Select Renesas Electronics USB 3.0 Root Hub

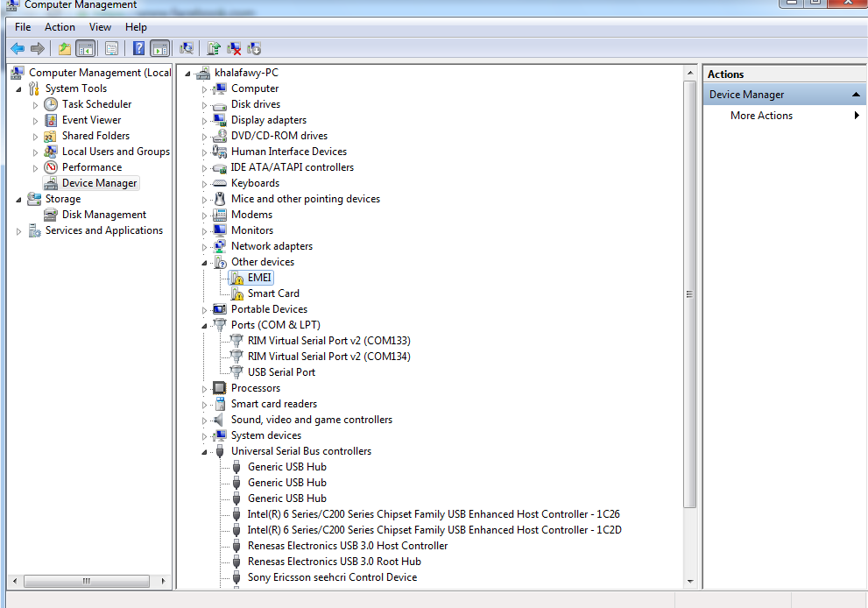point(335,562)
